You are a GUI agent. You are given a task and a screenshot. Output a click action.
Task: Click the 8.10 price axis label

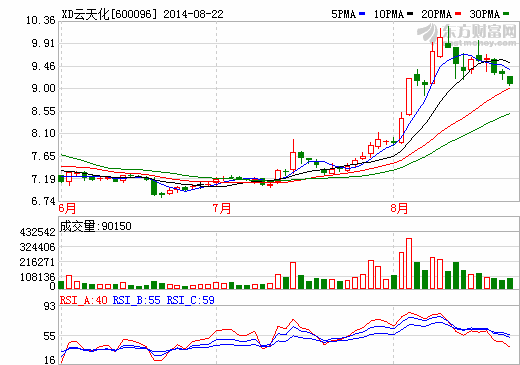(x=43, y=134)
